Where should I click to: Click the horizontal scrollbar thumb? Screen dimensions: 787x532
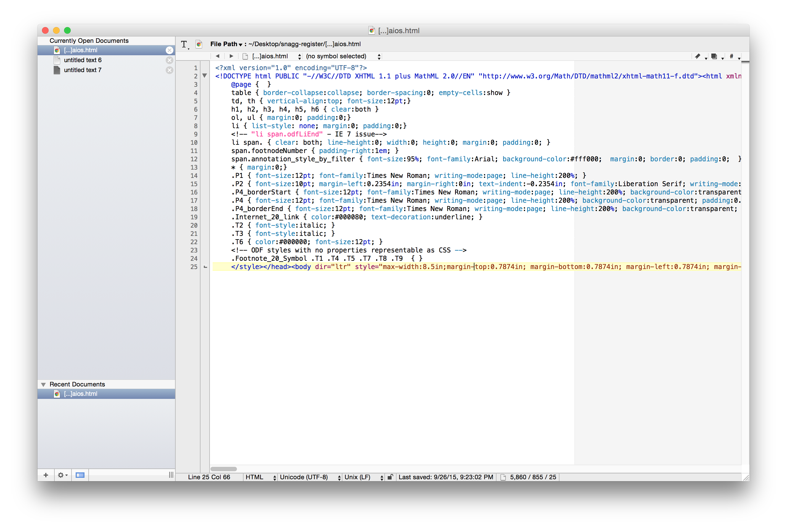(x=223, y=469)
